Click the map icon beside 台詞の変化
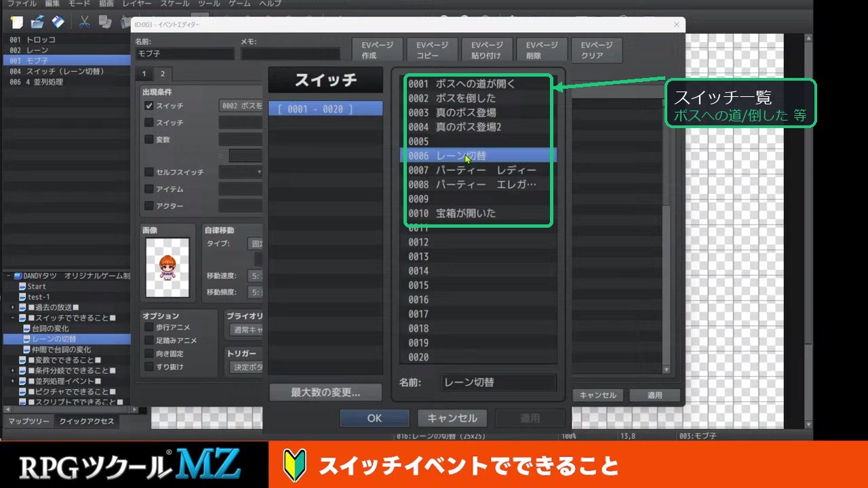This screenshot has height=488, width=868. (x=27, y=328)
